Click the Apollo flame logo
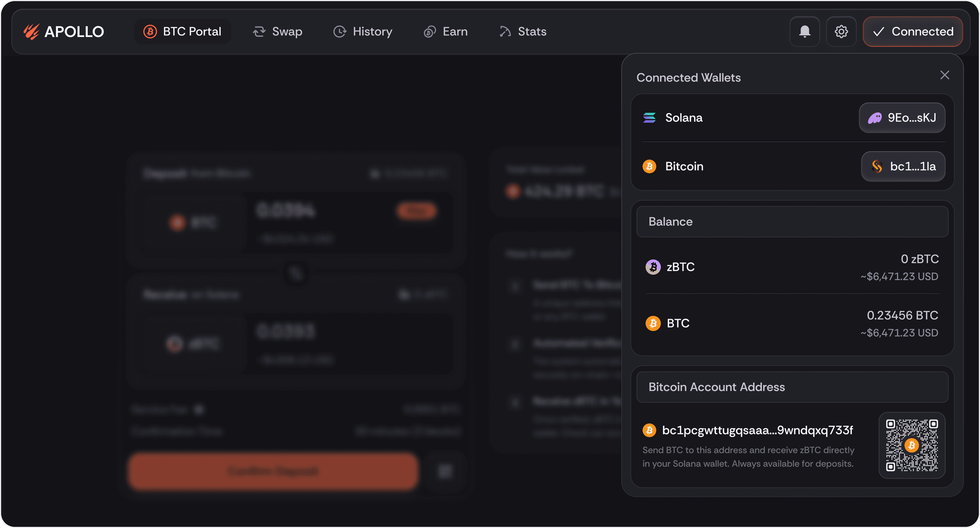 (x=31, y=32)
